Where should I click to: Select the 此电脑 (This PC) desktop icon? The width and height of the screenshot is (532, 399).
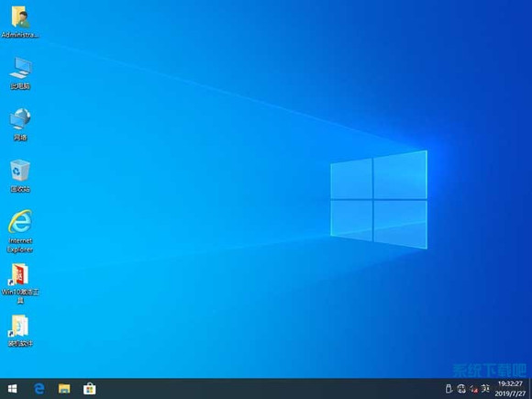point(20,73)
